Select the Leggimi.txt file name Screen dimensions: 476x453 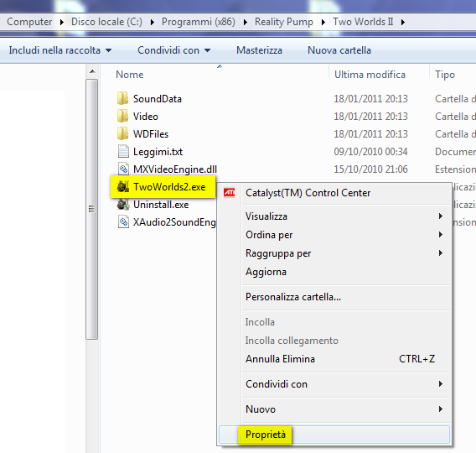pyautogui.click(x=158, y=152)
